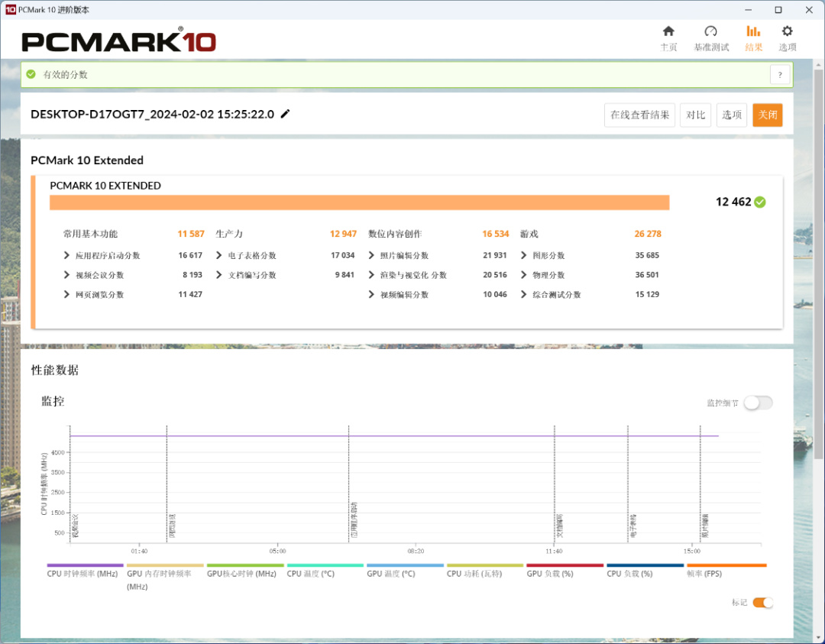Select 帧率 (FPS) orange legend swatch
This screenshot has width=825, height=644.
[726, 565]
